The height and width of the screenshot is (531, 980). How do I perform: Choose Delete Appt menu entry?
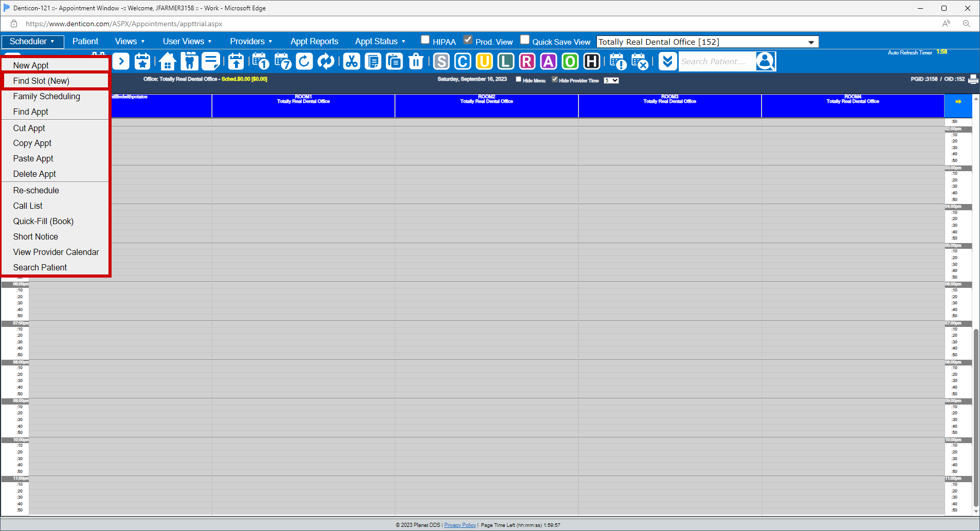(x=55, y=174)
